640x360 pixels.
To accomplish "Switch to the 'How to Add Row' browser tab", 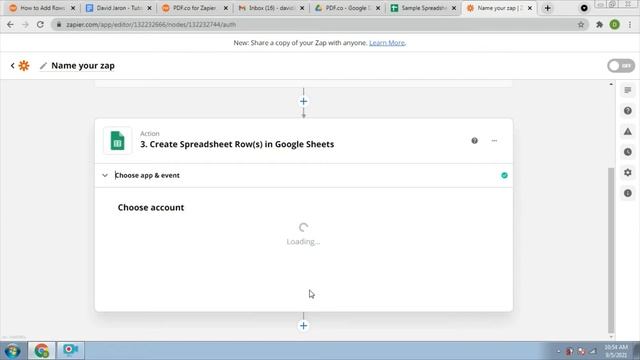I will 42,8.
